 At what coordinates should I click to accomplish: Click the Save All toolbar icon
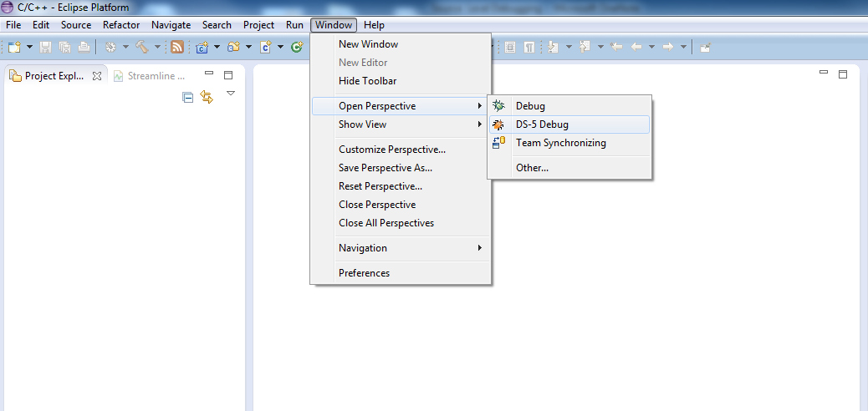(x=64, y=47)
